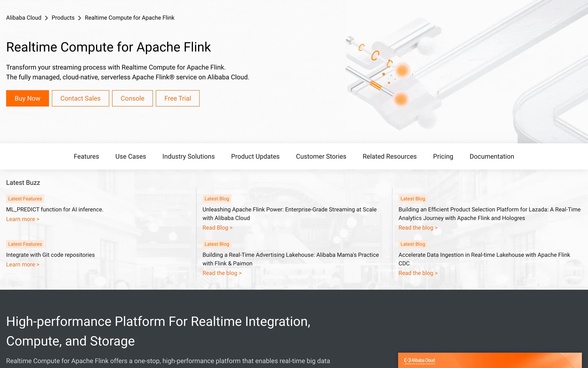Open the Console button
Viewport: 588px width, 368px height.
pyautogui.click(x=133, y=98)
